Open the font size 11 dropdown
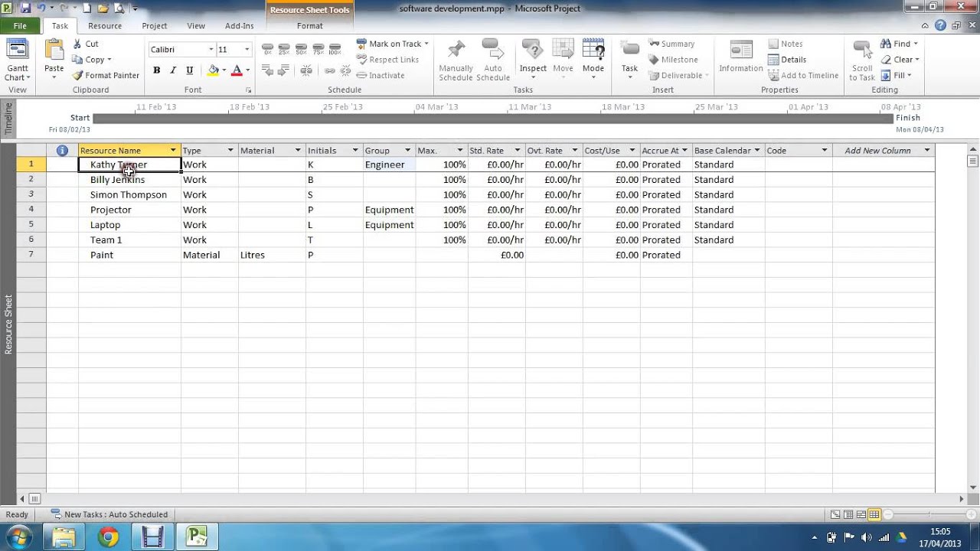Image resolution: width=980 pixels, height=551 pixels. (247, 50)
